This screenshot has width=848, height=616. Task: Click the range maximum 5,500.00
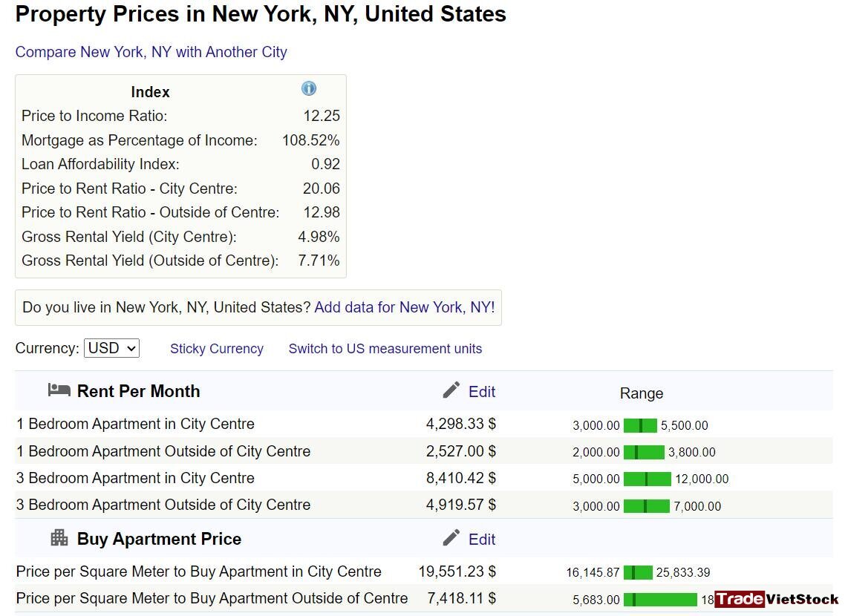[684, 425]
